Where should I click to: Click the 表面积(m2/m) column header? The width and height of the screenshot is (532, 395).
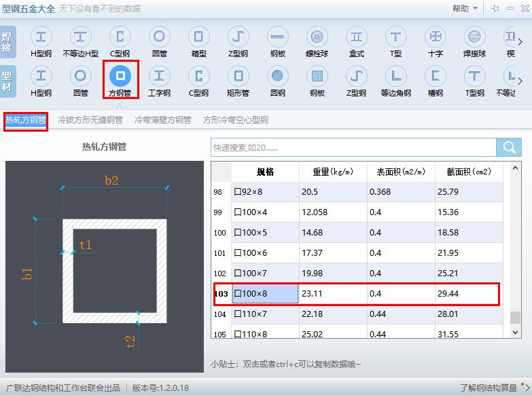[x=401, y=172]
